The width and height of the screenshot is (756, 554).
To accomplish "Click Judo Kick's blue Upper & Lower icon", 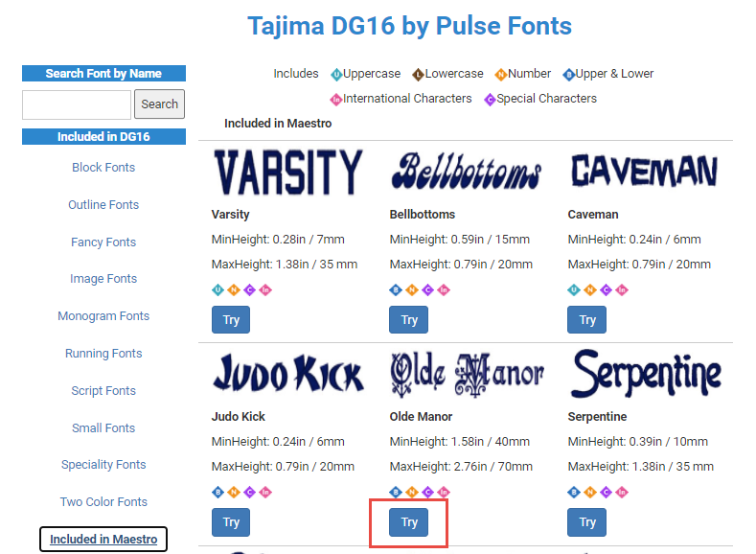I will click(x=218, y=493).
